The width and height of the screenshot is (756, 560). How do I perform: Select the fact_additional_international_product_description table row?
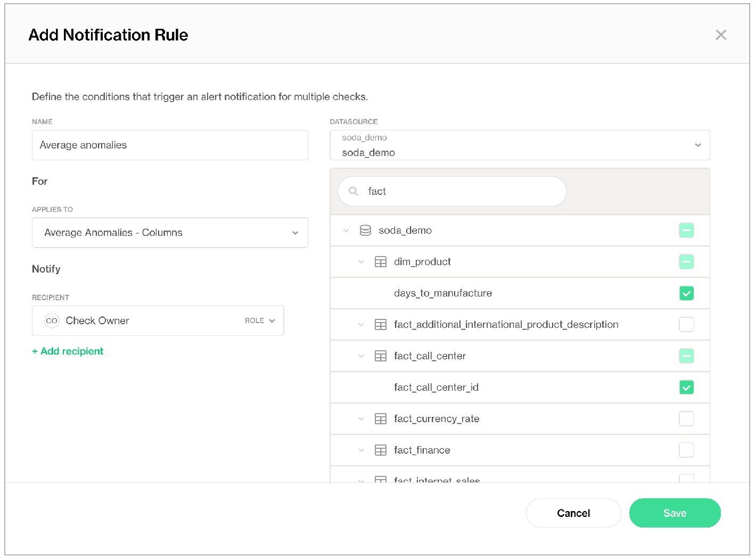[x=506, y=325]
